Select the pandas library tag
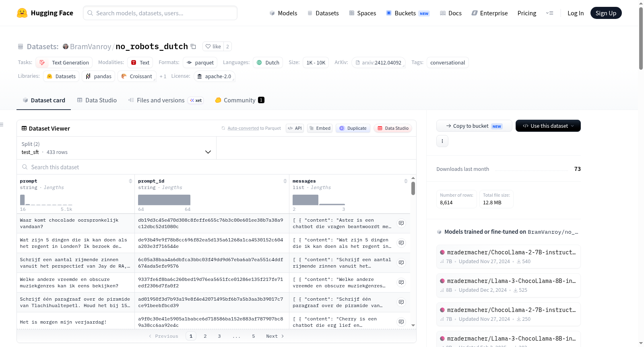The height and width of the screenshot is (347, 644). (99, 76)
